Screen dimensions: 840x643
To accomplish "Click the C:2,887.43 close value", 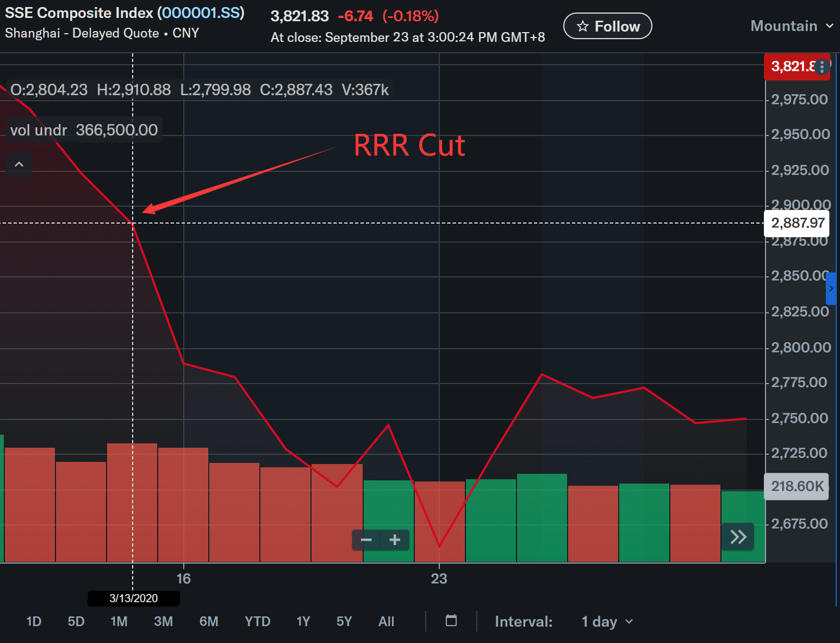I will point(296,90).
